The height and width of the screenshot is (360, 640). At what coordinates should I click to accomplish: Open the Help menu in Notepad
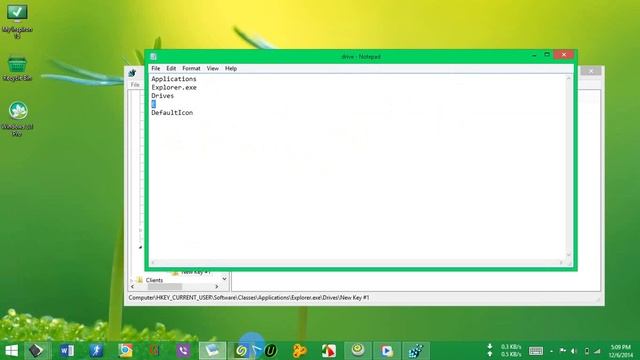click(x=231, y=69)
